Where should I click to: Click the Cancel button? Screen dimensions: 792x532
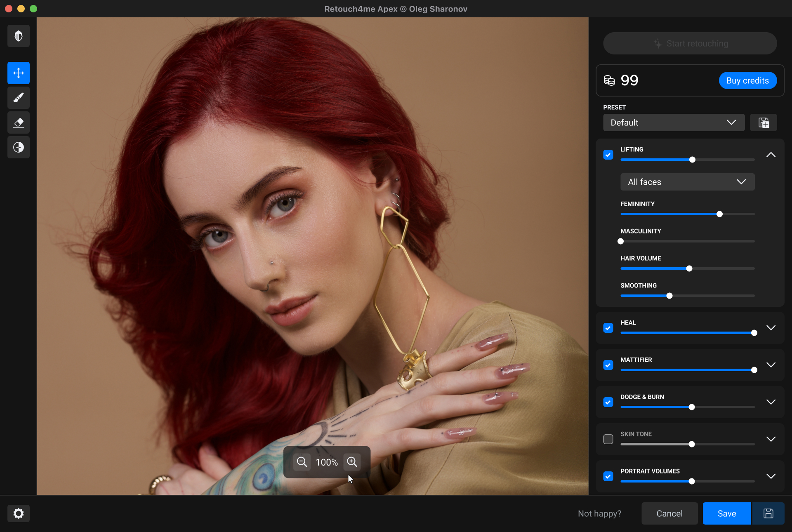tap(669, 513)
